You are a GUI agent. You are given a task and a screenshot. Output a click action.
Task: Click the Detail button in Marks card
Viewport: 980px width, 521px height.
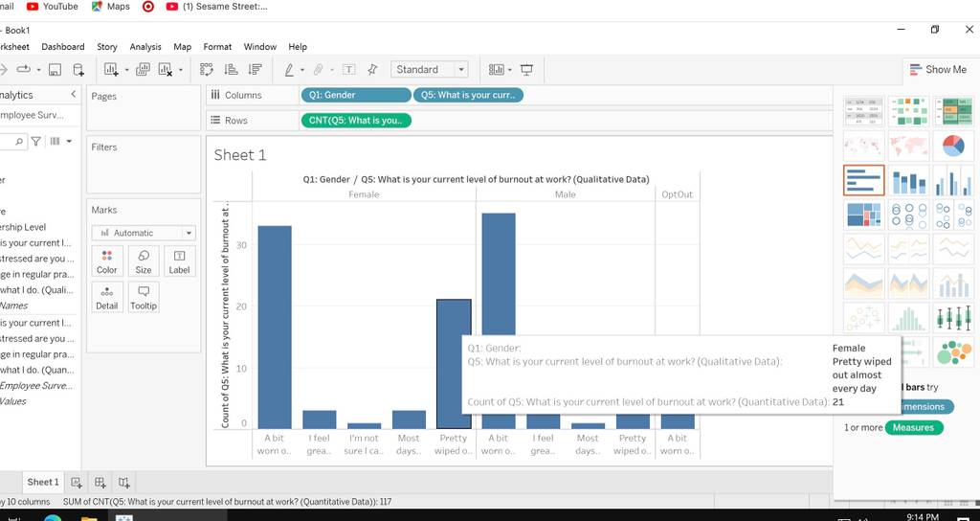[107, 297]
